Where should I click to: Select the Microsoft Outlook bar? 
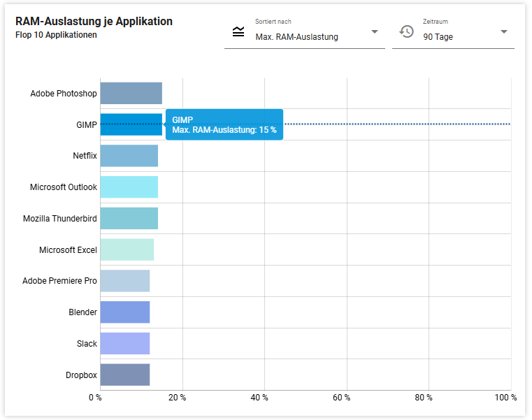coord(129,187)
